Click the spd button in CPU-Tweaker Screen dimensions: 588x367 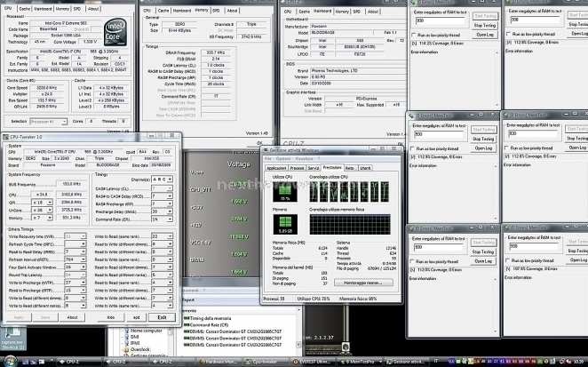pos(137,317)
